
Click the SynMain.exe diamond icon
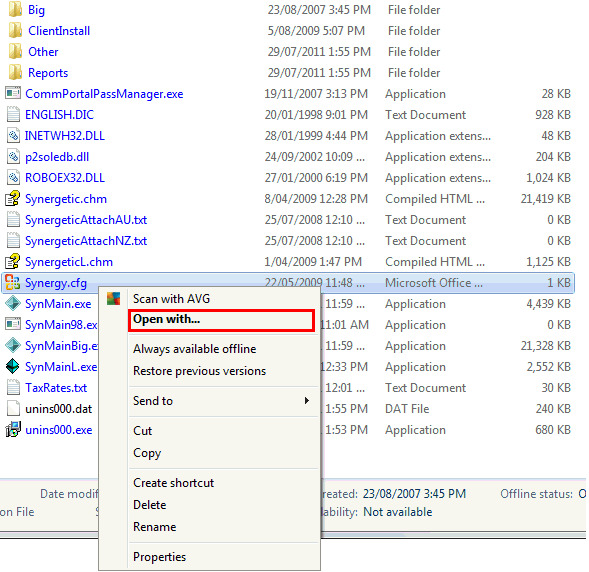(x=13, y=303)
